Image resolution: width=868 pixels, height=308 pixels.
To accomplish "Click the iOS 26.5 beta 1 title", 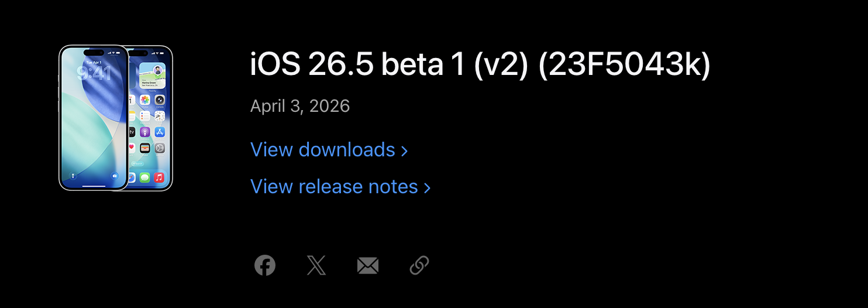I will (x=480, y=64).
